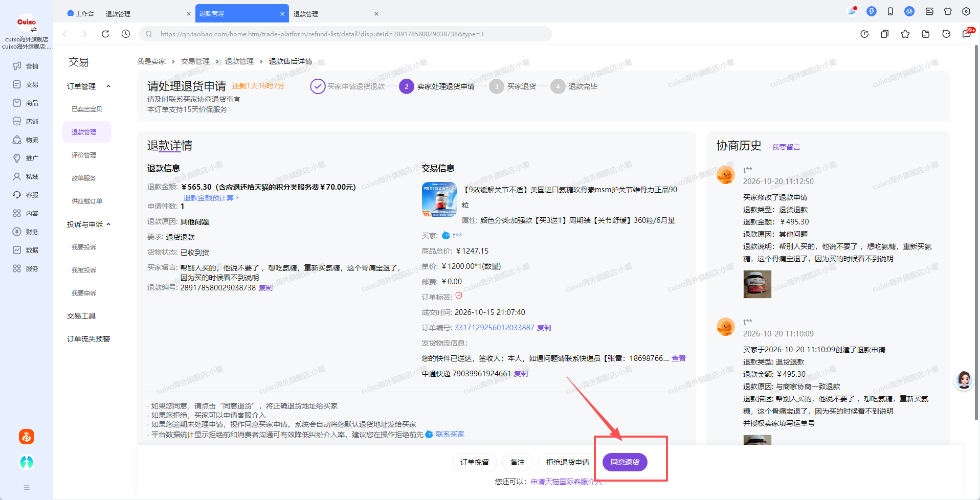Collapse the 投诉与申诉 menu group
The image size is (980, 500).
108,224
